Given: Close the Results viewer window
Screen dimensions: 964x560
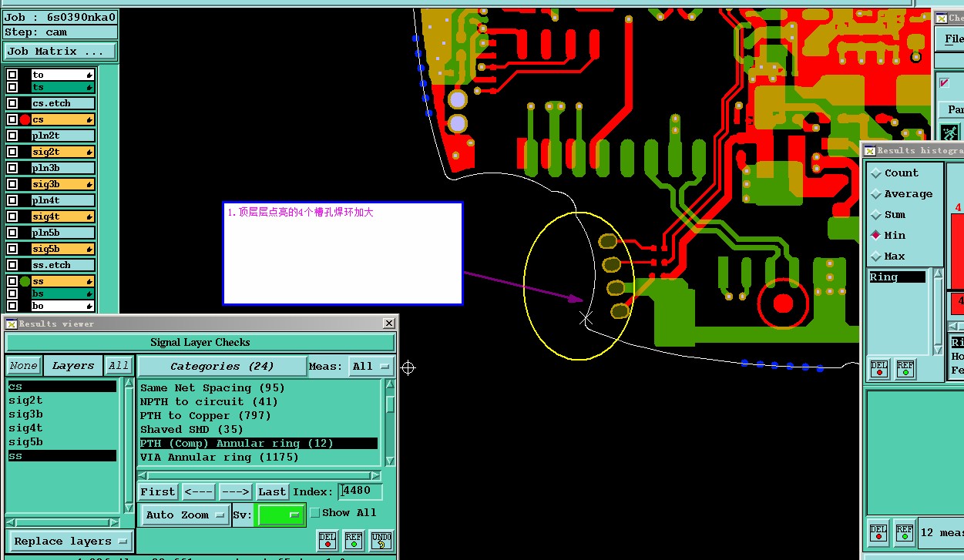Looking at the screenshot, I should 388,324.
